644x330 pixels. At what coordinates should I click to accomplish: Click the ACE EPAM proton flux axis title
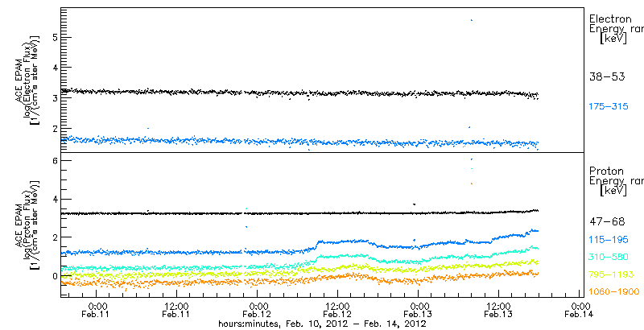pos(27,224)
